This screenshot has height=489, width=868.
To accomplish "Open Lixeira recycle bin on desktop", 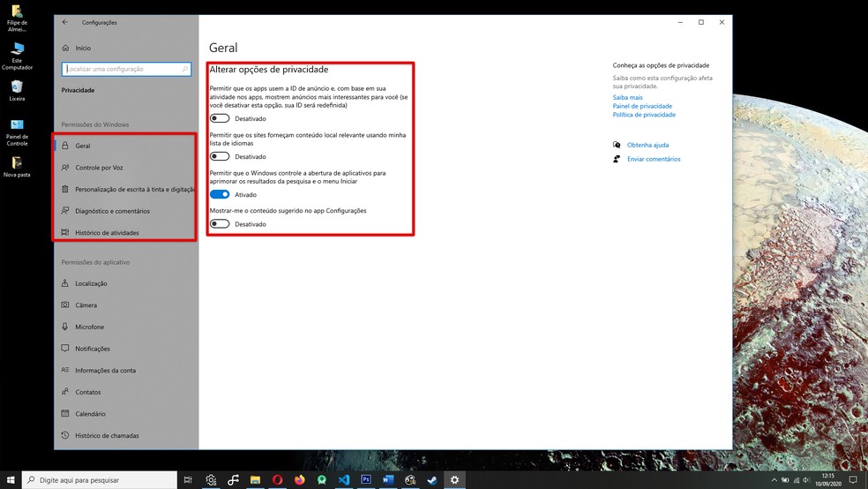I will pos(17,91).
